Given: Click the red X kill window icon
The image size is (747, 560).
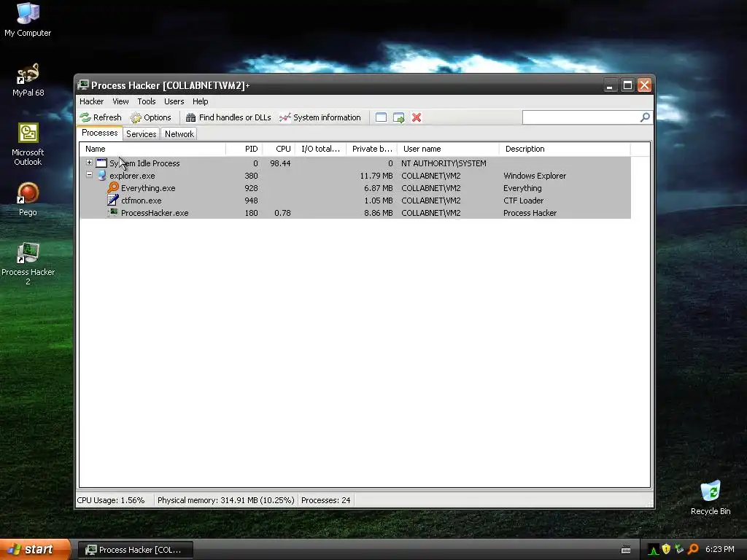Looking at the screenshot, I should coord(417,117).
